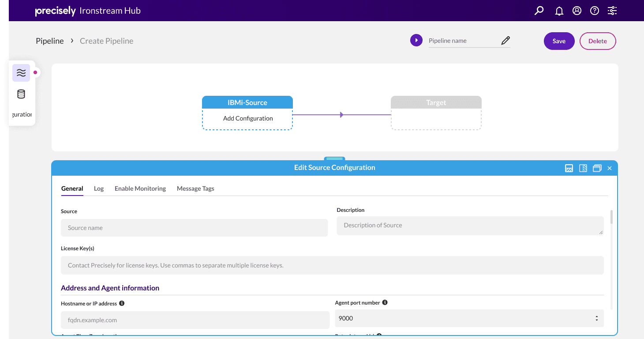Click the Address and Agent information heading
Screen dimensions: 644x339
point(110,288)
